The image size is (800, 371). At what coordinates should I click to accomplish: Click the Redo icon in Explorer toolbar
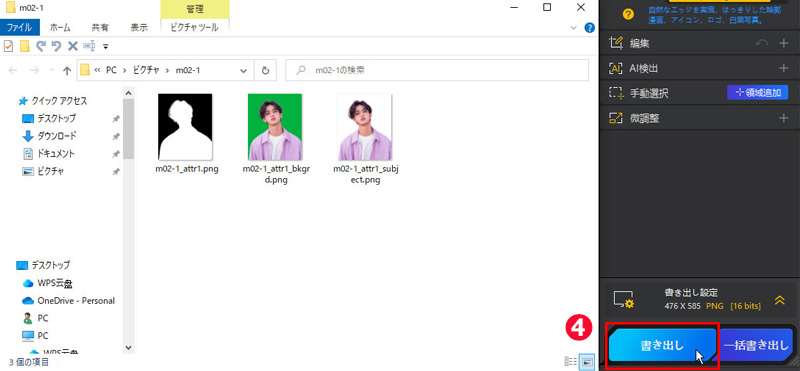pos(41,46)
